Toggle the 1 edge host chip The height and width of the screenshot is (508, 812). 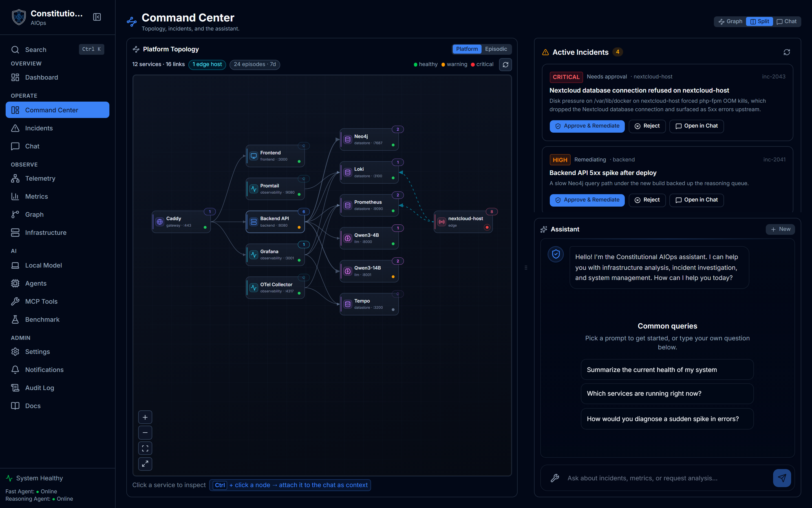(x=207, y=65)
